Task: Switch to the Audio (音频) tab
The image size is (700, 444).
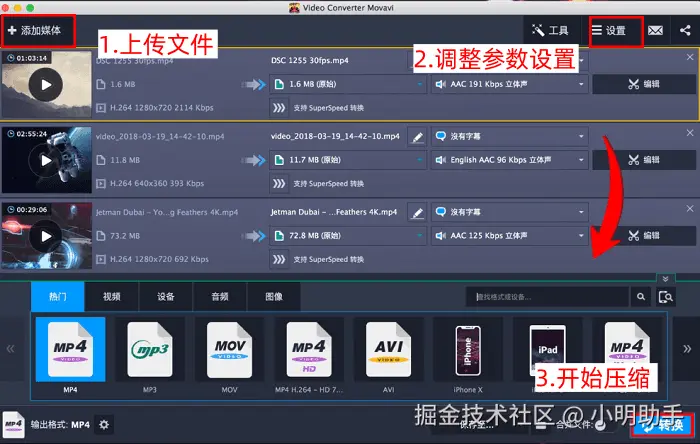Action: click(220, 297)
